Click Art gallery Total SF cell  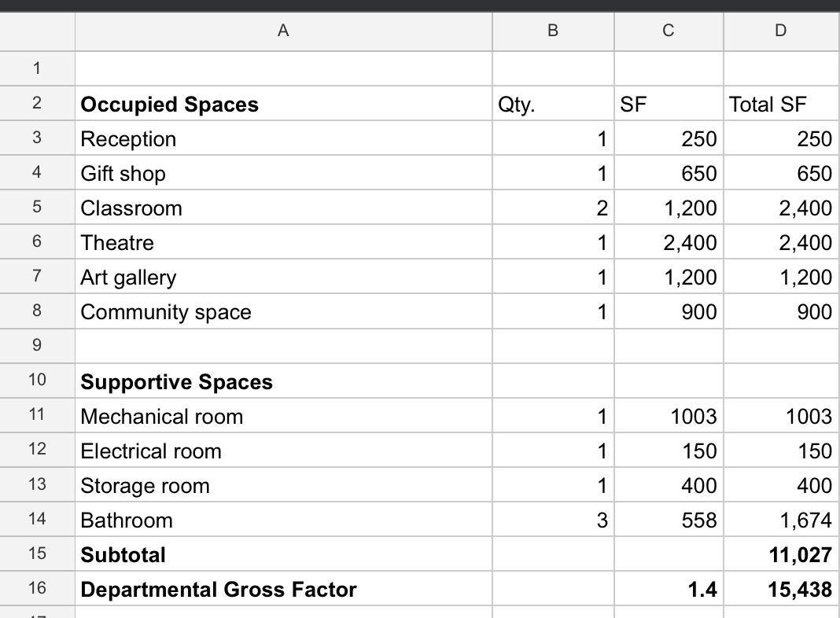[780, 278]
